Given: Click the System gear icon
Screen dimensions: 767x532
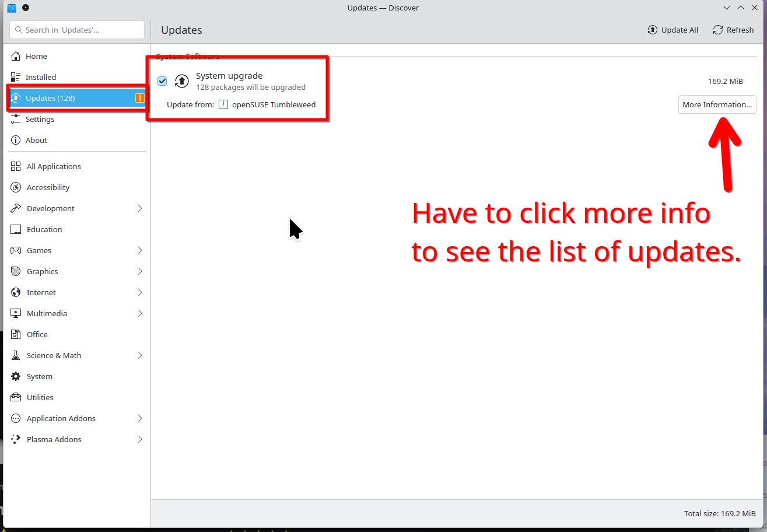Looking at the screenshot, I should 16,376.
